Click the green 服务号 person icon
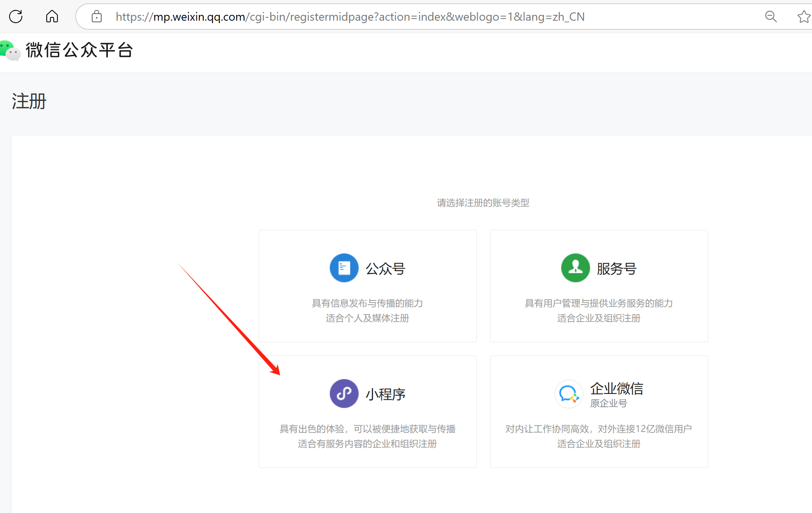Viewport: 812px width, 513px height. pyautogui.click(x=575, y=268)
